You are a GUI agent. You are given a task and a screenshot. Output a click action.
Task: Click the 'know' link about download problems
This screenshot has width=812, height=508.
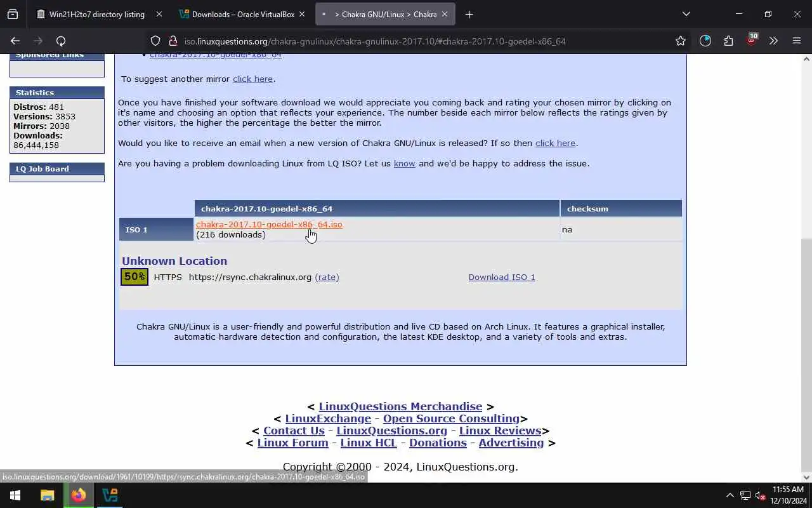tap(404, 163)
